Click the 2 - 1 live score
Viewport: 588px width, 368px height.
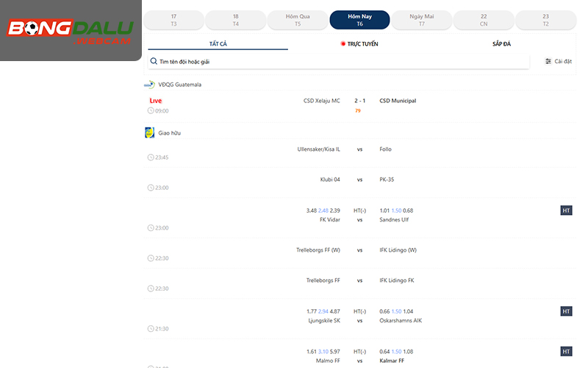pos(358,101)
